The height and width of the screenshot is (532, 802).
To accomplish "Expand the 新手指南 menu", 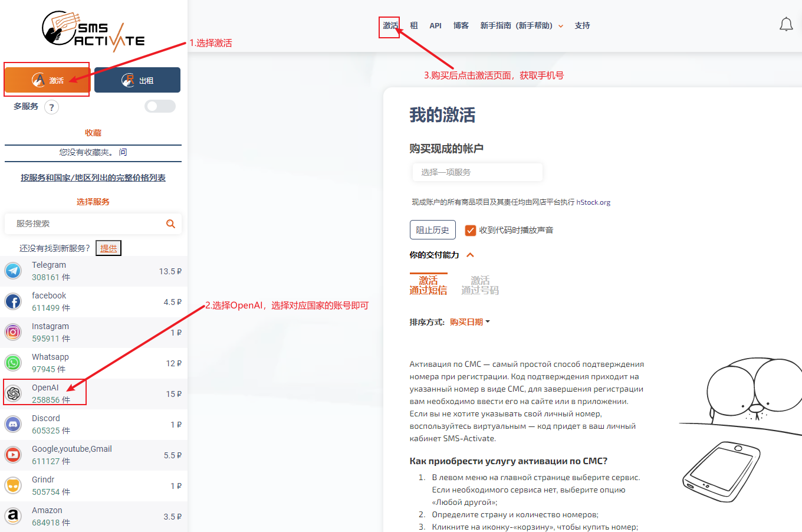I will point(521,25).
